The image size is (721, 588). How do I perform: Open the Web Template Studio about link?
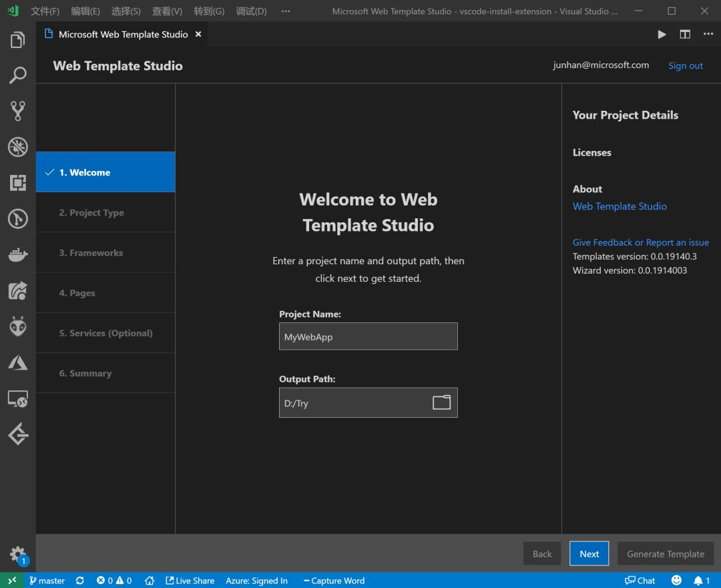point(620,206)
